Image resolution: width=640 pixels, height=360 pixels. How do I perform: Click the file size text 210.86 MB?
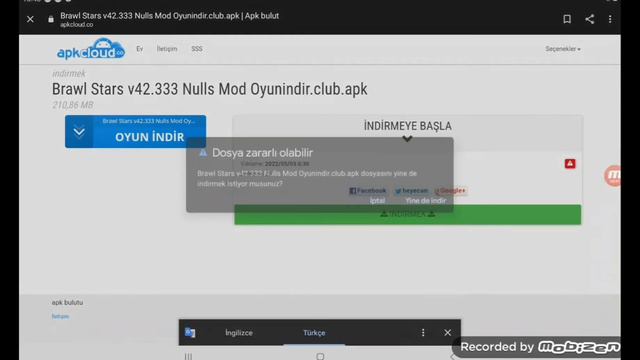pos(73,105)
